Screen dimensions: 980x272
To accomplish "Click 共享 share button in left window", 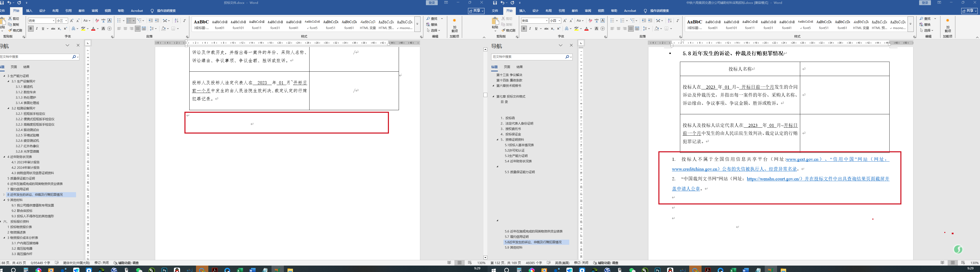I will 476,11.
